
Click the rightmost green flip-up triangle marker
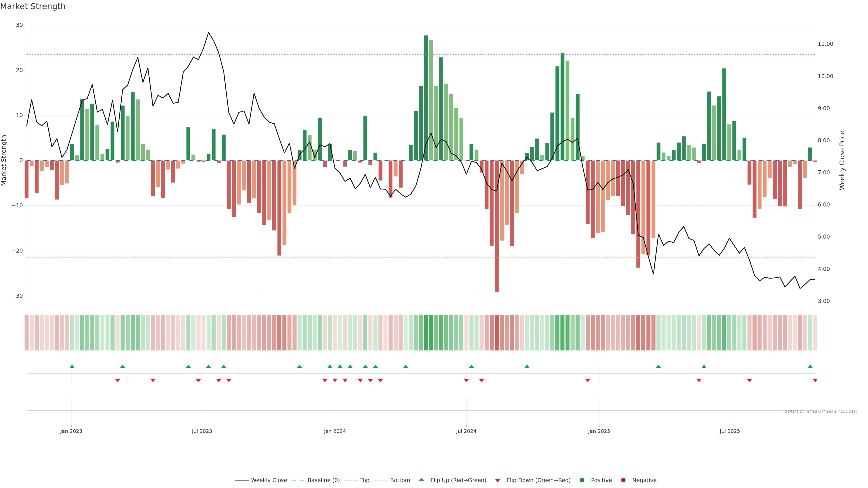pos(810,366)
